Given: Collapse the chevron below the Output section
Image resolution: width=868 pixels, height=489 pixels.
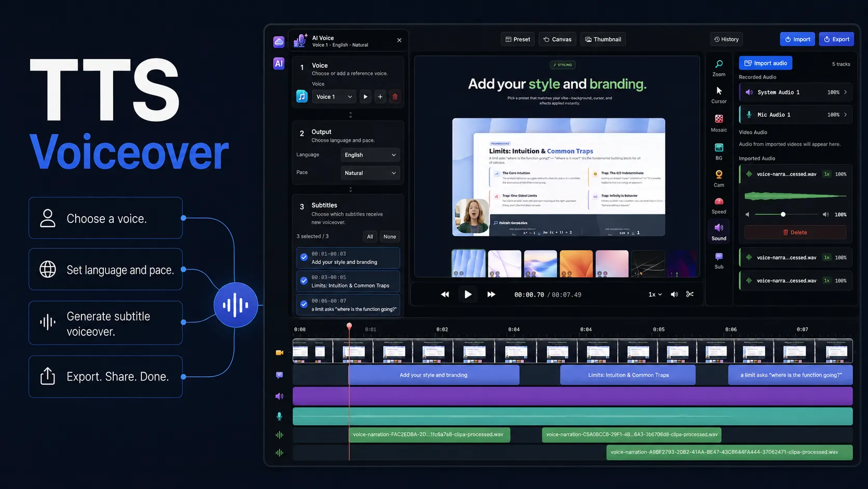Looking at the screenshot, I should pos(350,190).
